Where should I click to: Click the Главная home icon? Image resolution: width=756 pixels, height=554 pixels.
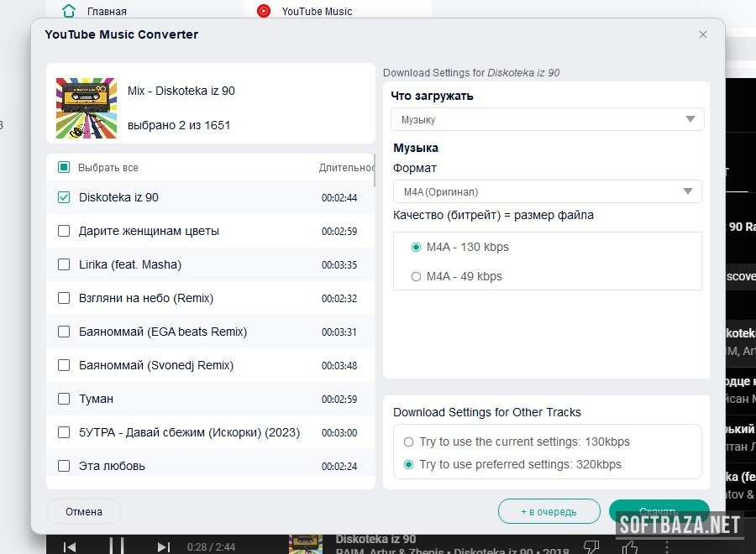[x=69, y=11]
